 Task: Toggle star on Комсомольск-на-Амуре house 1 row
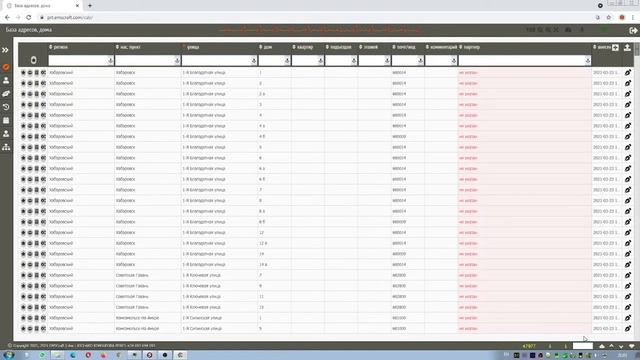click(23, 318)
